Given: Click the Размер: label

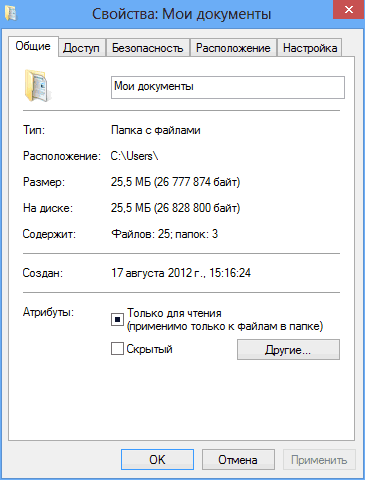Looking at the screenshot, I should point(44,182).
